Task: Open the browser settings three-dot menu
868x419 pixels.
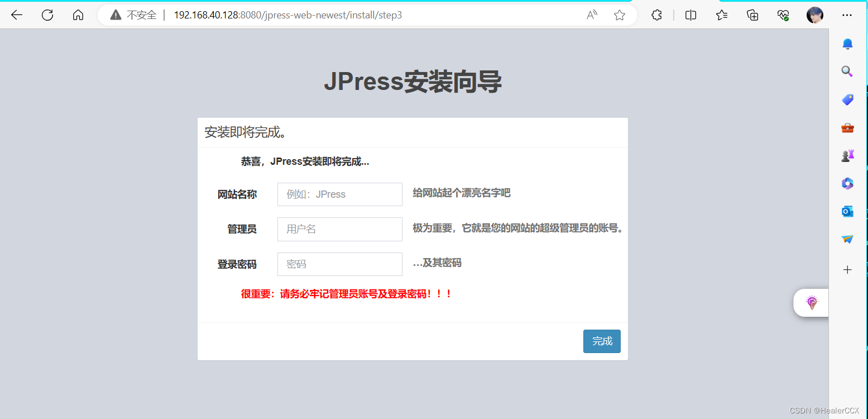Action: [847, 15]
